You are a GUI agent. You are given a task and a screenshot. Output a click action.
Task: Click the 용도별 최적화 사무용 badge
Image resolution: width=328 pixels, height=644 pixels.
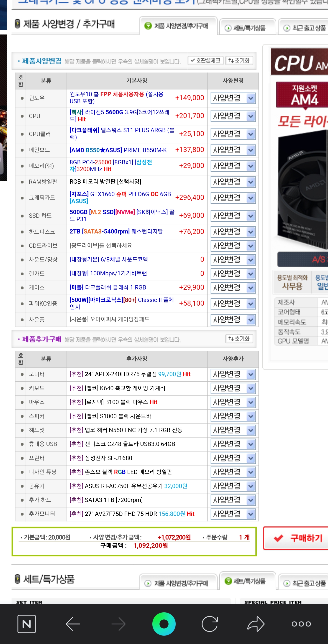[292, 282]
